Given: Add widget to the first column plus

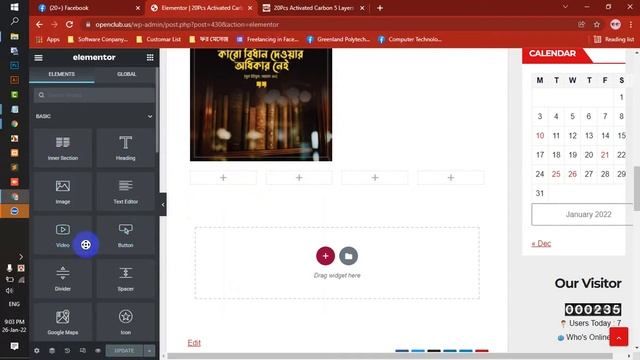Looking at the screenshot, I should tap(223, 178).
